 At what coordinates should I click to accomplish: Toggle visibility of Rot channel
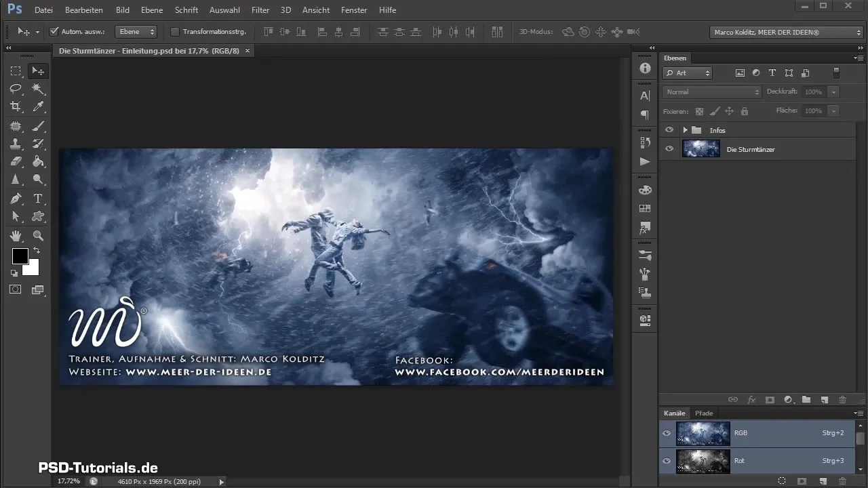point(667,461)
